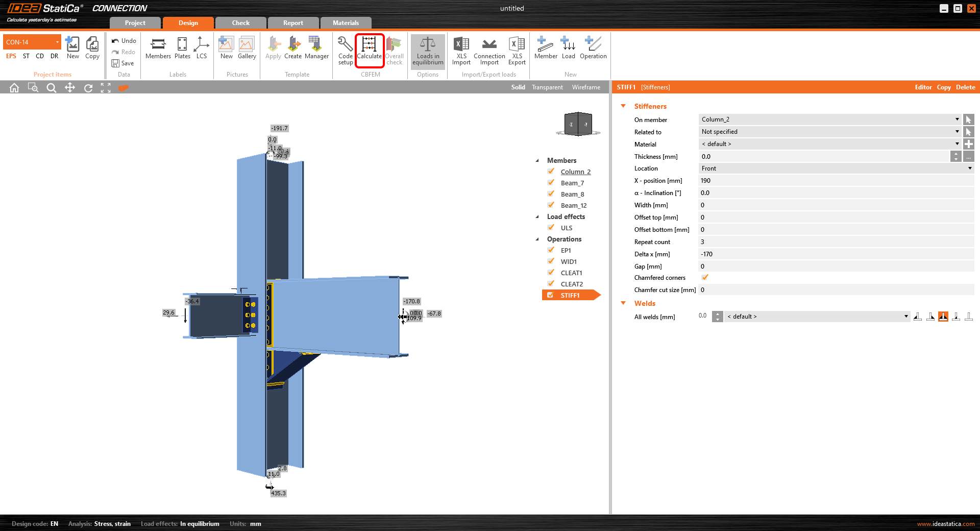Screen dimensions: 980x531
Task: Collapse the Stiffeners section
Action: [623, 106]
